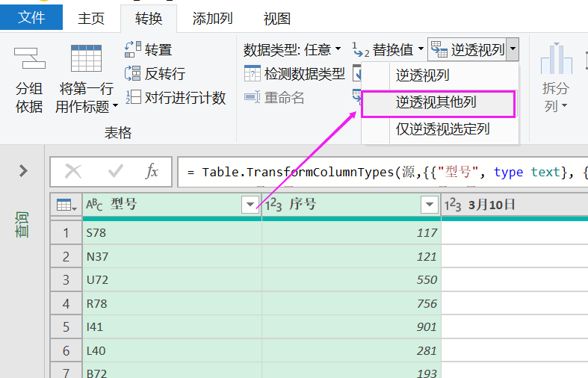Click the 拆分列 split column icon

point(557,58)
